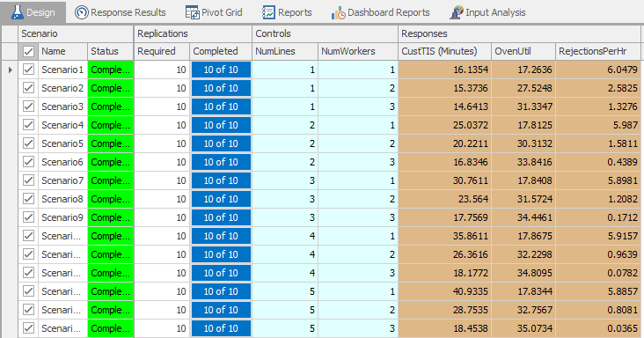Image resolution: width=644 pixels, height=338 pixels.
Task: Click the Scenario band header
Action: [76, 33]
